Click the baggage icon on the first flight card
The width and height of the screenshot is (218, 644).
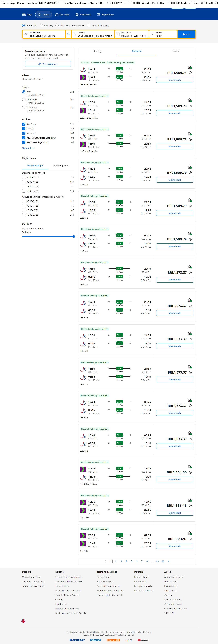tap(190, 67)
